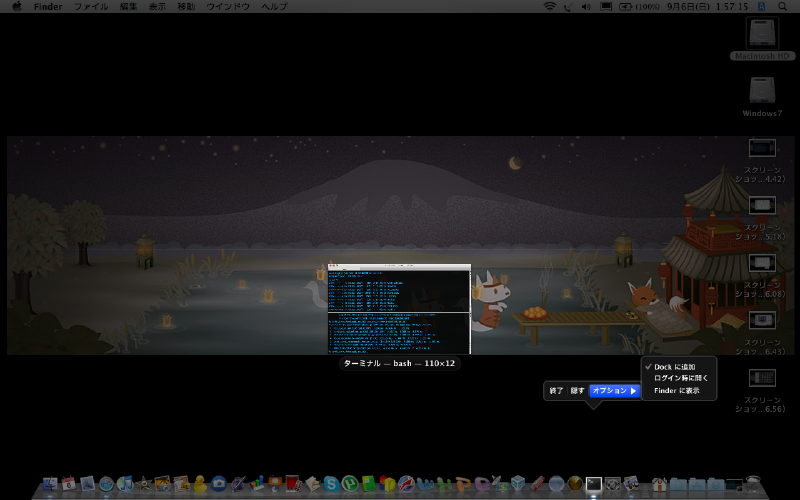Open the Finder menu in menu bar

pos(48,7)
